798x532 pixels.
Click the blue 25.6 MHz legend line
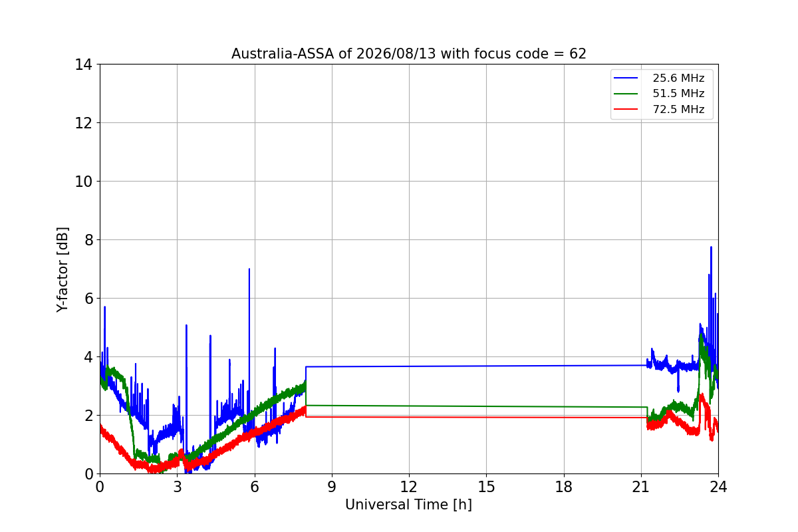(x=627, y=78)
